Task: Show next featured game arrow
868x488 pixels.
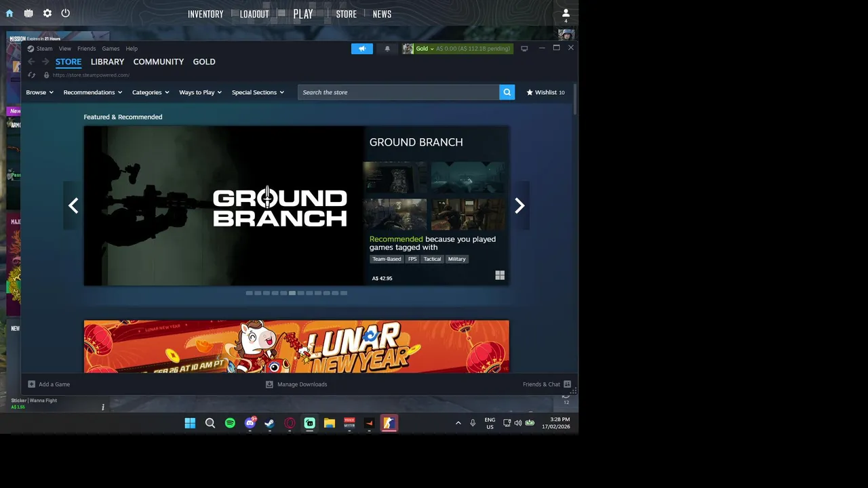Action: pyautogui.click(x=519, y=205)
